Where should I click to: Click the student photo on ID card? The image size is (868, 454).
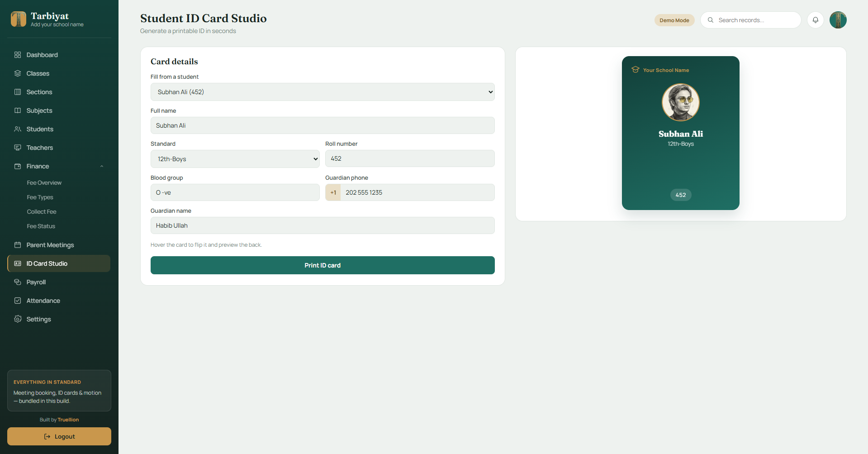(x=681, y=102)
